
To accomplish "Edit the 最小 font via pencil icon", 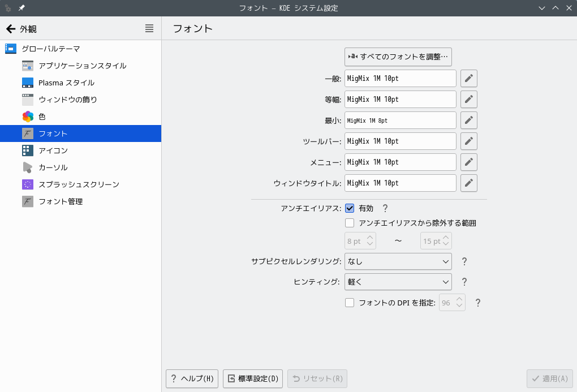I will point(468,120).
